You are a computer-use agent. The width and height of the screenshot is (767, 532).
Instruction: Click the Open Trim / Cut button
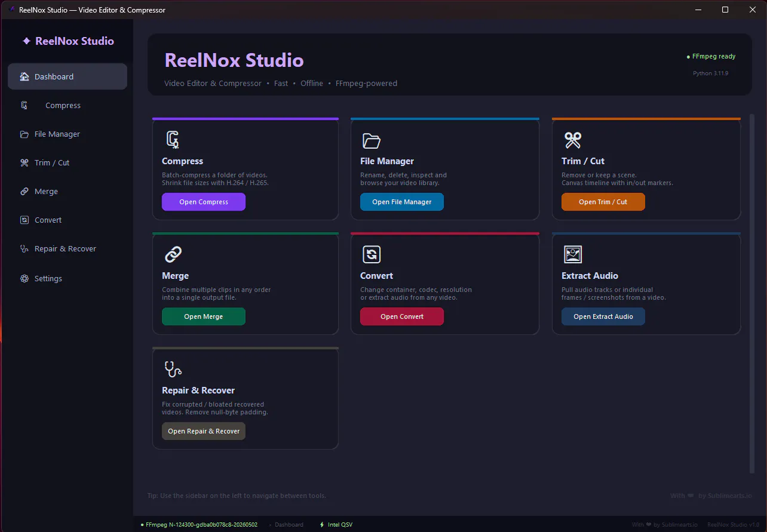[x=603, y=202]
